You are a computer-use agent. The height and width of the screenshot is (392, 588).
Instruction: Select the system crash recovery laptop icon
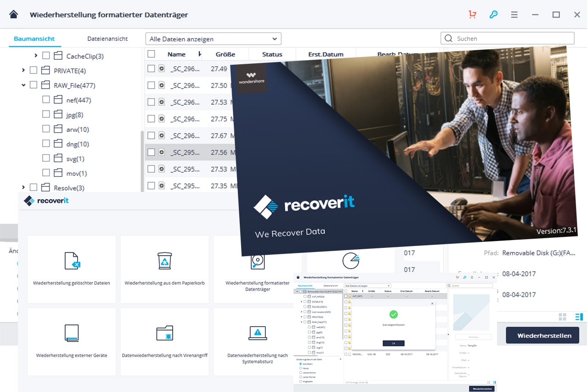(x=257, y=333)
